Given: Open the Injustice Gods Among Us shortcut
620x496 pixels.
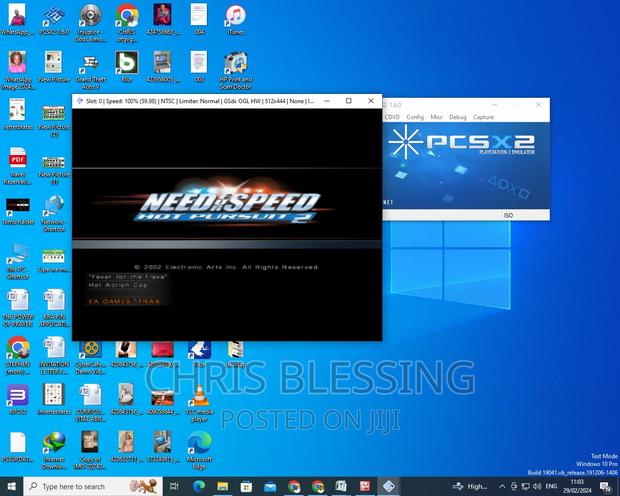Looking at the screenshot, I should (91, 23).
